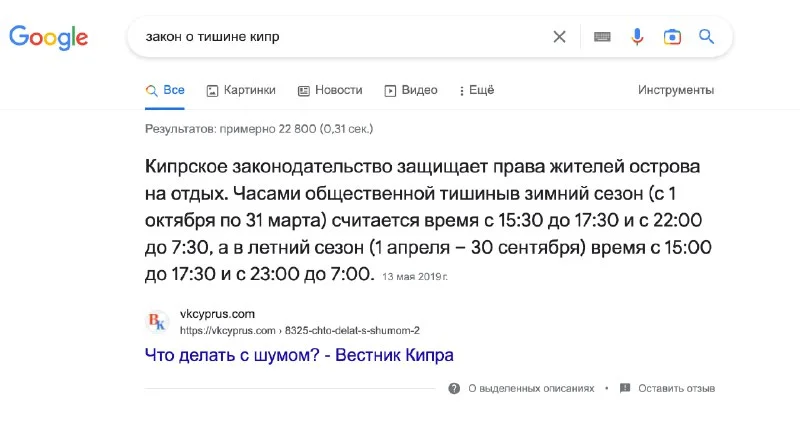Click the vkcyprus.com URL breadcrumb
This screenshot has height=426, width=800.
(299, 330)
